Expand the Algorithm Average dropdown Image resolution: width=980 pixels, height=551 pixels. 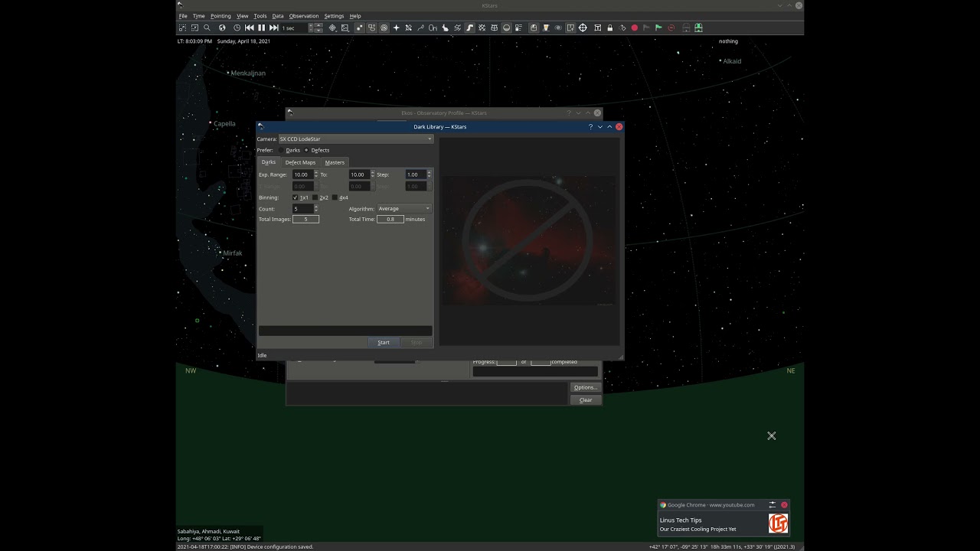click(x=404, y=208)
